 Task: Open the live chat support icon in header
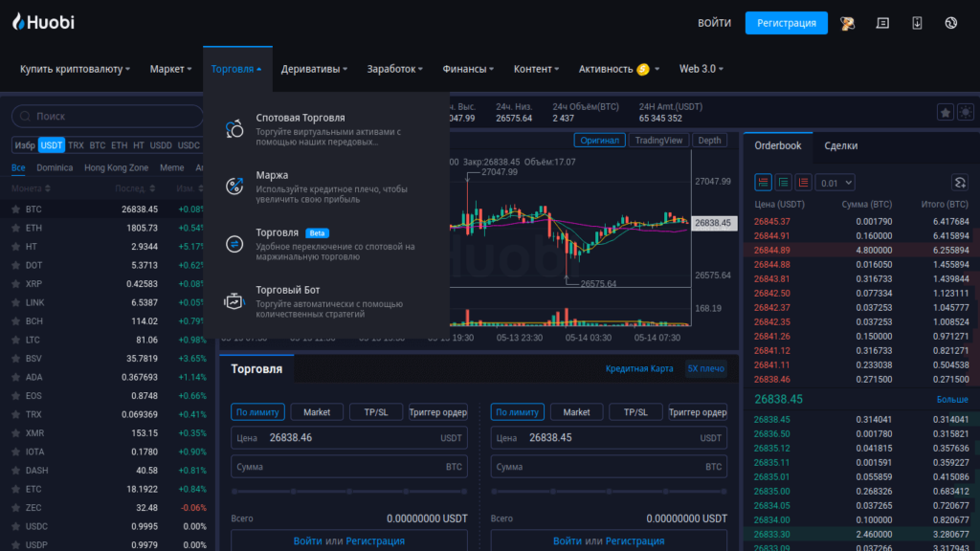[882, 22]
